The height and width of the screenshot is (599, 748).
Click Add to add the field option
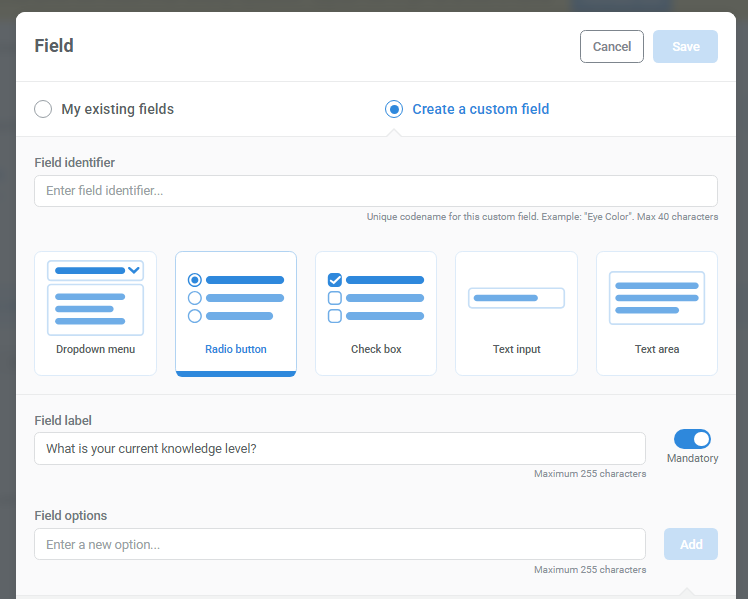[691, 544]
